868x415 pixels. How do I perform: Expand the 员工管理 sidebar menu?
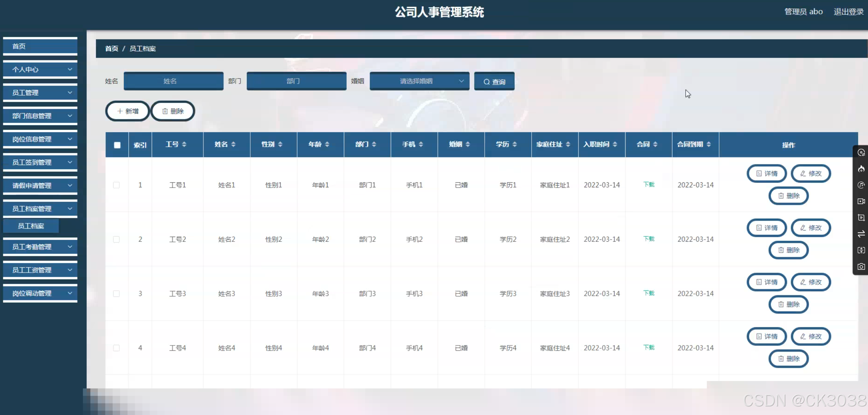pyautogui.click(x=40, y=92)
